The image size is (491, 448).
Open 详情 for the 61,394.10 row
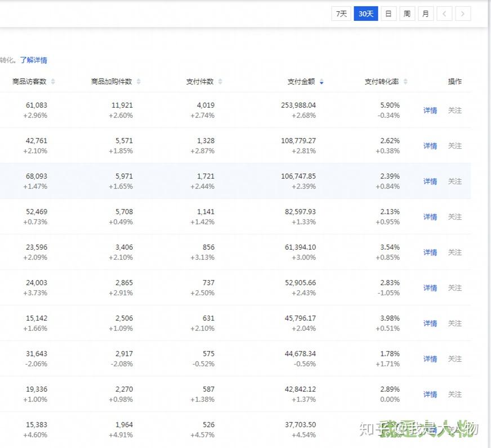[430, 252]
